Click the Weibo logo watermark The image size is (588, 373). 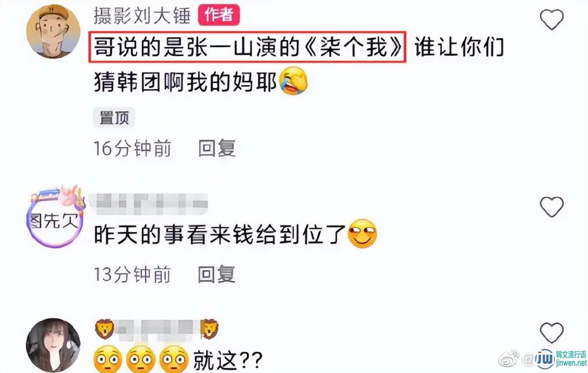[509, 359]
